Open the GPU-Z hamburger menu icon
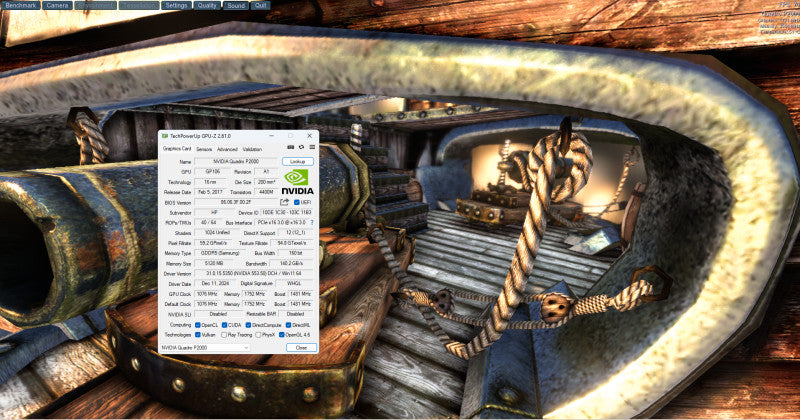Image resolution: width=800 pixels, height=420 pixels. (312, 147)
